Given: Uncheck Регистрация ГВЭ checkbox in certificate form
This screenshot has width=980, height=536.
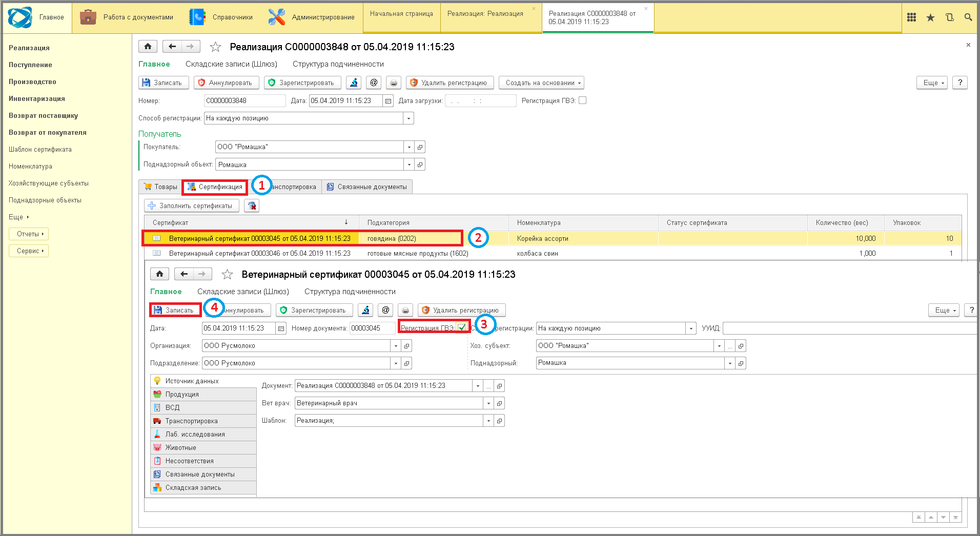Looking at the screenshot, I should click(x=462, y=327).
